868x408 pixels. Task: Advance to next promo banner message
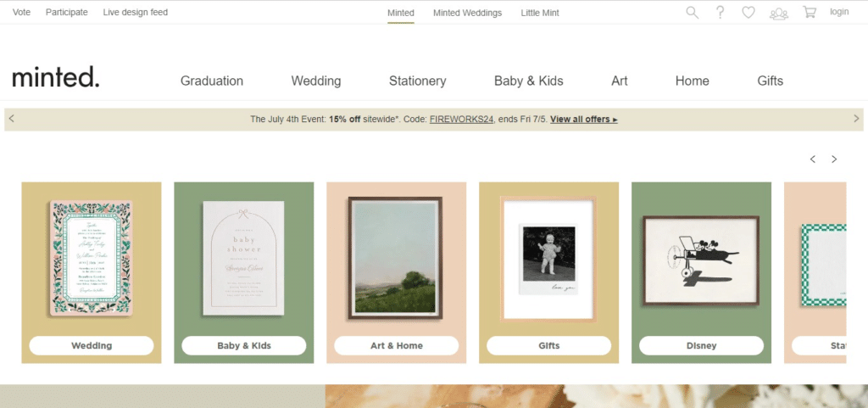tap(856, 119)
